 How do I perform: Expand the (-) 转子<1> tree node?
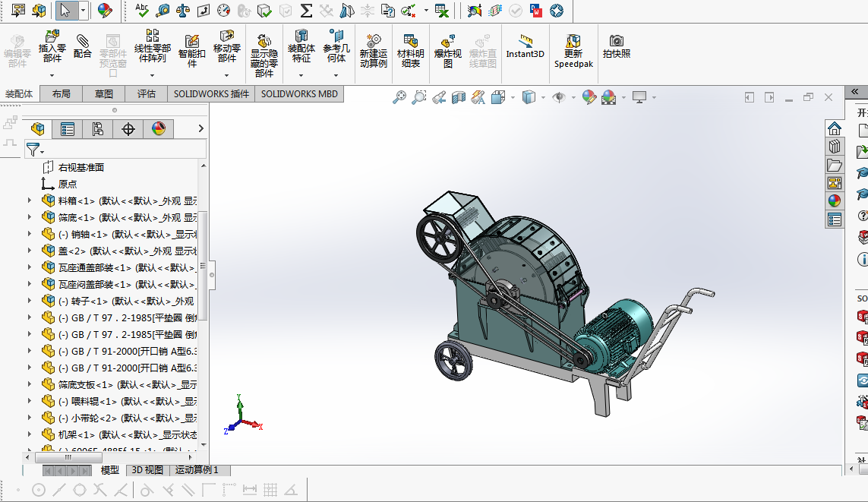point(30,301)
